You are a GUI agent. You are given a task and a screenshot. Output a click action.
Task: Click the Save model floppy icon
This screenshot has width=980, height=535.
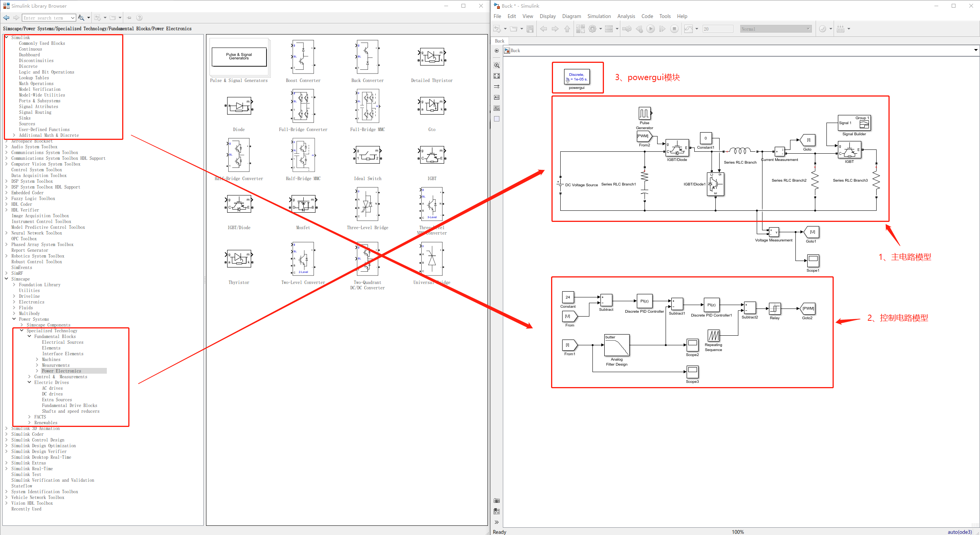point(530,29)
